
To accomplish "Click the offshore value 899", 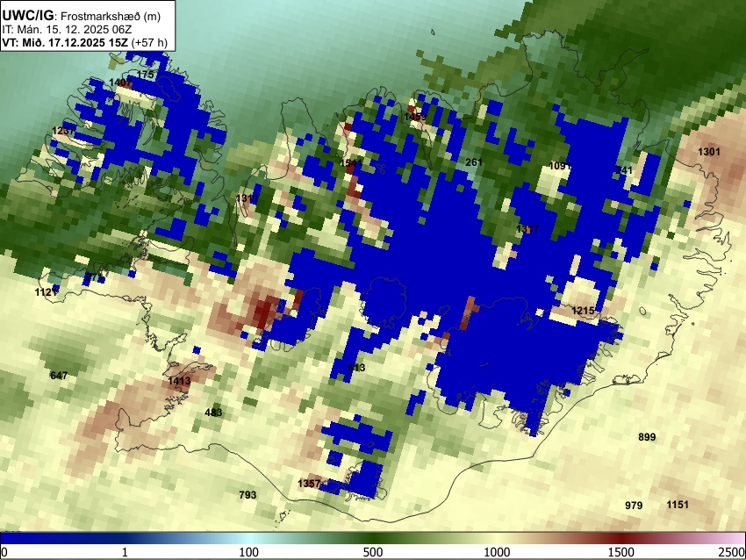I will pos(647,437).
